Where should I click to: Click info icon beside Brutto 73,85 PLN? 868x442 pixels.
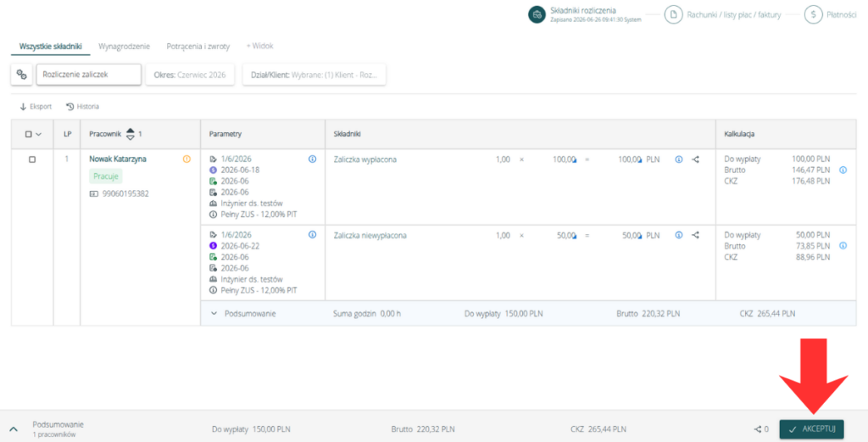click(843, 246)
